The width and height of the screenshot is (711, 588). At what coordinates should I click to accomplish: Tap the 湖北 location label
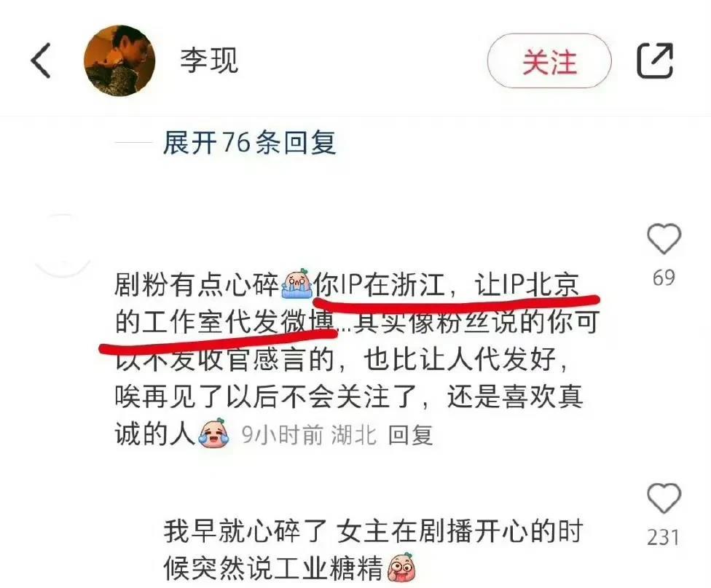tap(354, 435)
